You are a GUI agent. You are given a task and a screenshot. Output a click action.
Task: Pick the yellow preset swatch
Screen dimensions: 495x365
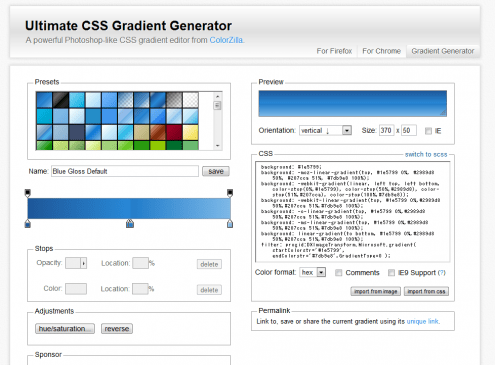(x=190, y=132)
